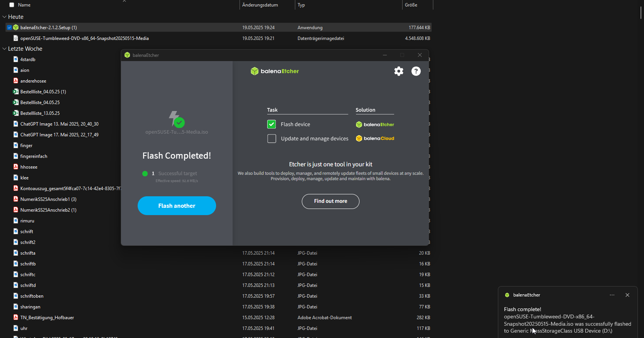Click the klee image file icon
The width and height of the screenshot is (644, 338).
pyautogui.click(x=16, y=177)
